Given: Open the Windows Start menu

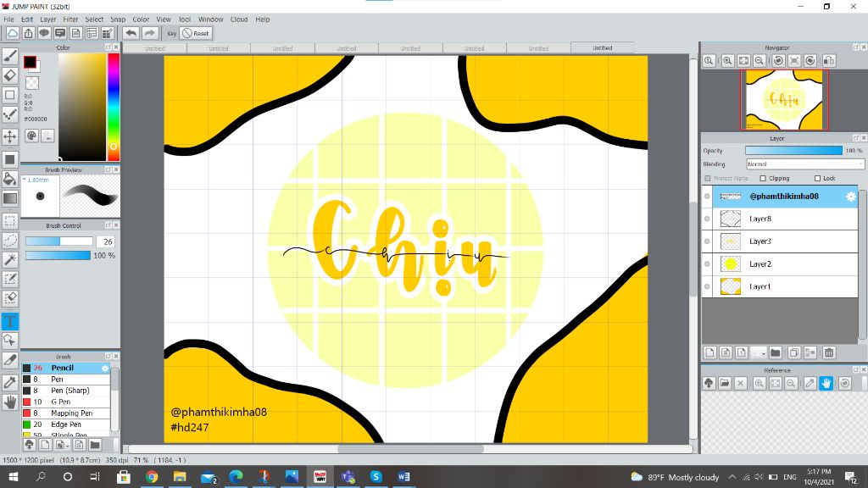Looking at the screenshot, I should point(13,476).
